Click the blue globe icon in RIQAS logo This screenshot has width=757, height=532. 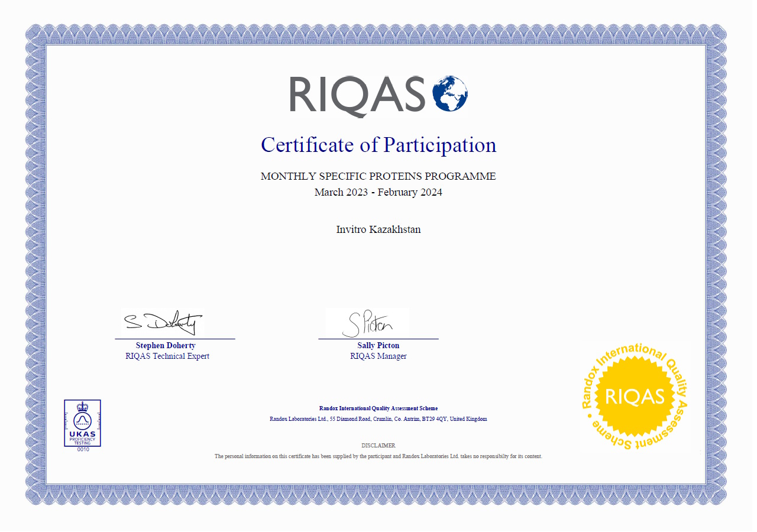pyautogui.click(x=450, y=93)
